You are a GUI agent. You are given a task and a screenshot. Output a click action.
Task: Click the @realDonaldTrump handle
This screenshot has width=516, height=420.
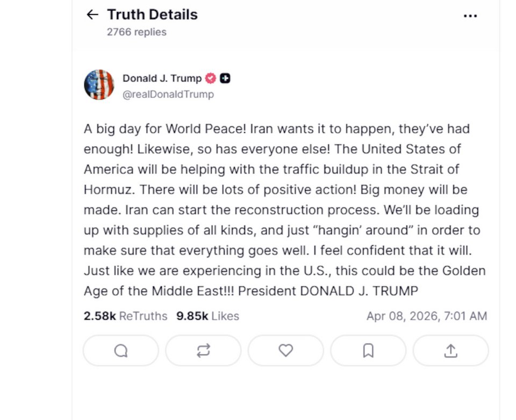click(168, 94)
